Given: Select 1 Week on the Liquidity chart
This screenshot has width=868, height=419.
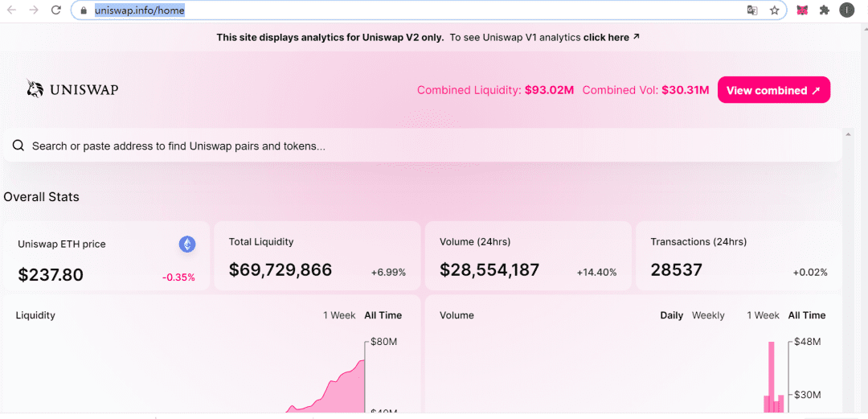Looking at the screenshot, I should point(339,315).
